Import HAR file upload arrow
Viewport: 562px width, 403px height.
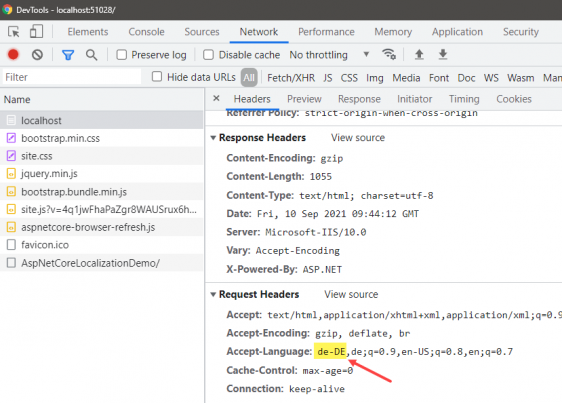coord(419,54)
